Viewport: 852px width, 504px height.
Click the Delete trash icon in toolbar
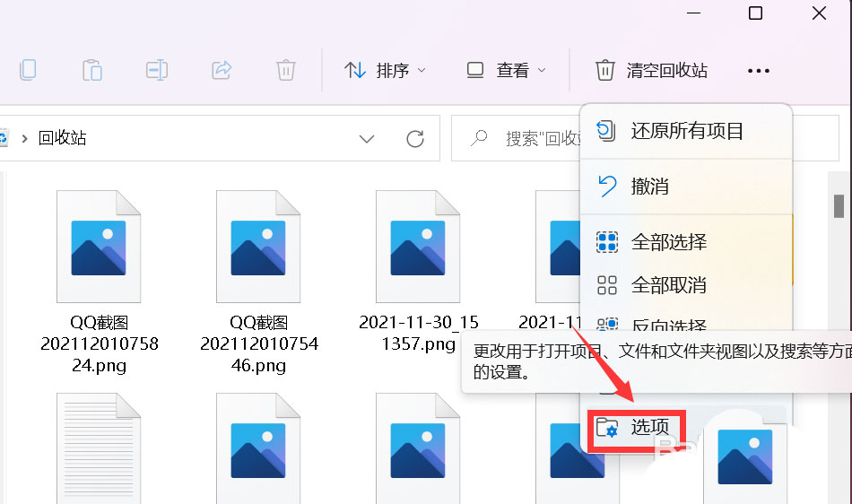(x=286, y=70)
